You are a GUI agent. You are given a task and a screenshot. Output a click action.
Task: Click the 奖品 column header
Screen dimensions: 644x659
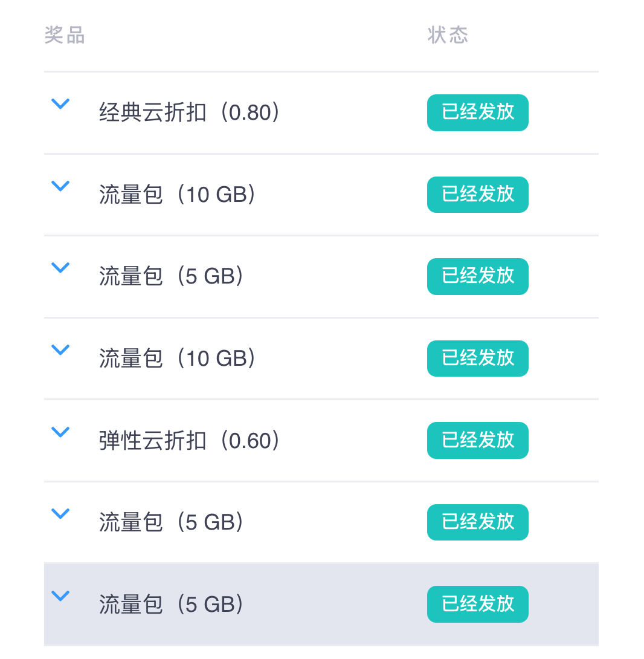point(65,35)
